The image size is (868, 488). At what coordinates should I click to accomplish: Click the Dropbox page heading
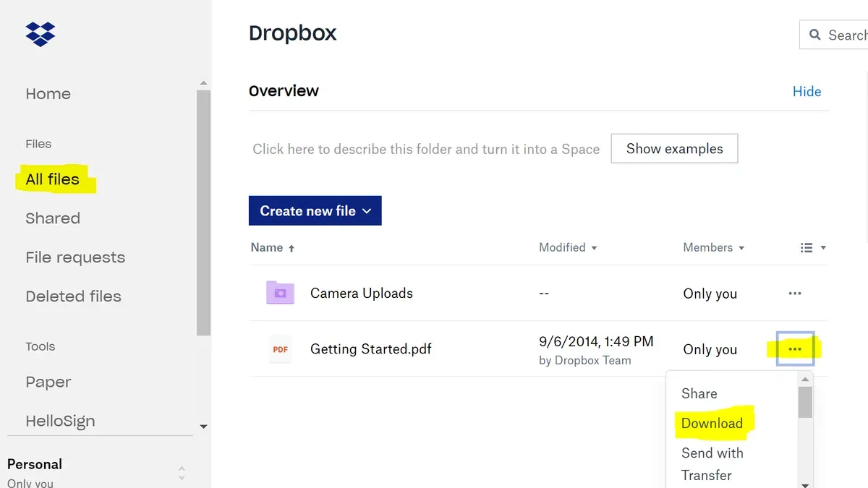tap(293, 33)
